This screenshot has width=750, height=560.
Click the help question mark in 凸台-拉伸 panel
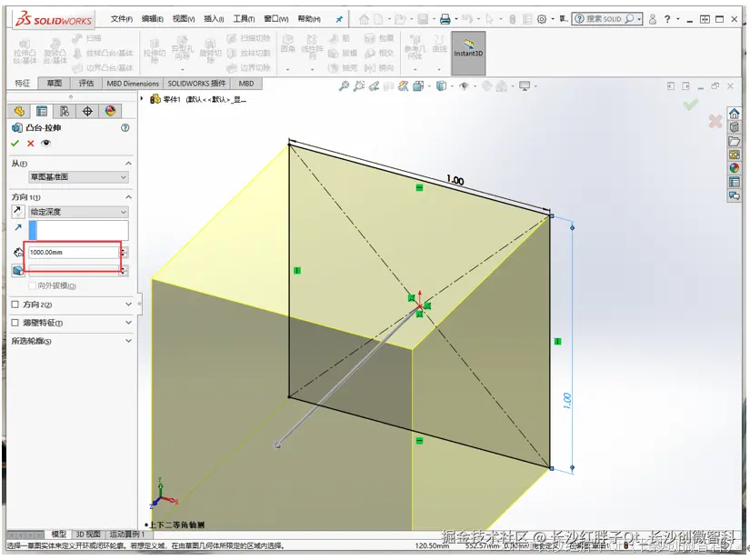(x=125, y=127)
